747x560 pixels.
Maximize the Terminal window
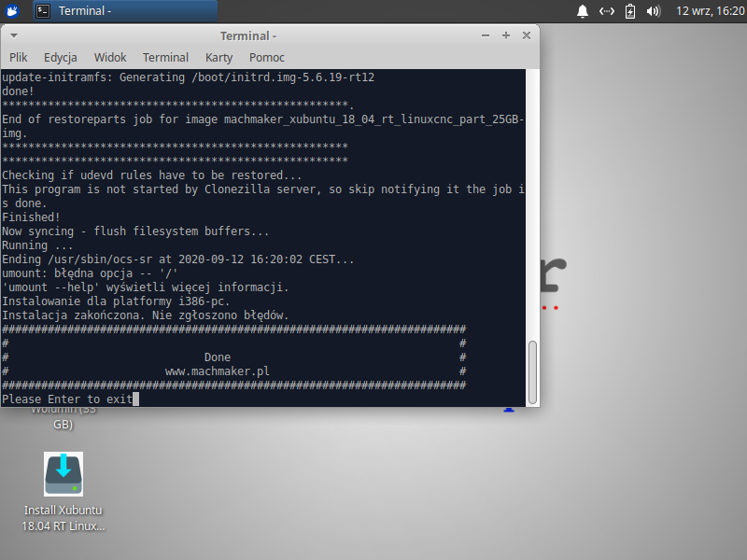click(x=506, y=35)
